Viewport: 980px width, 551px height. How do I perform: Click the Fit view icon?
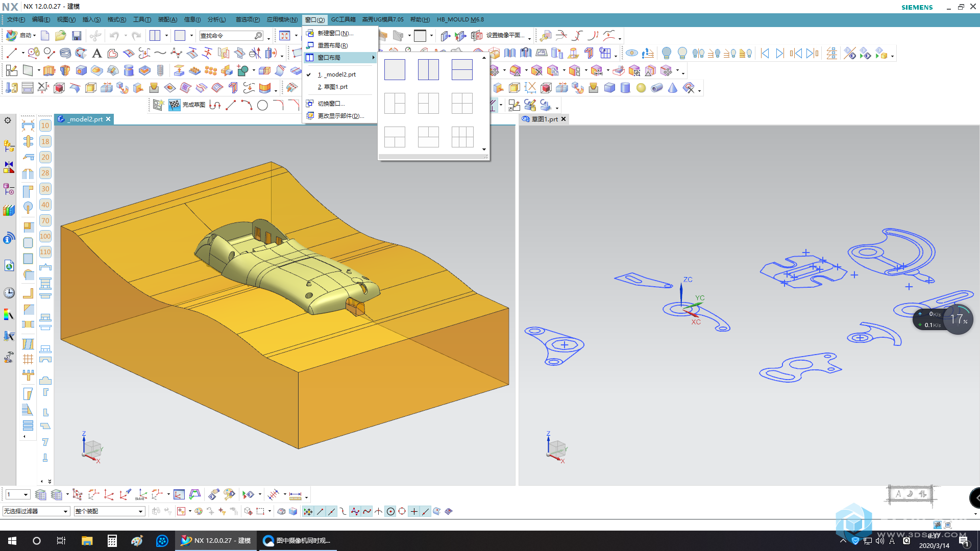click(285, 35)
